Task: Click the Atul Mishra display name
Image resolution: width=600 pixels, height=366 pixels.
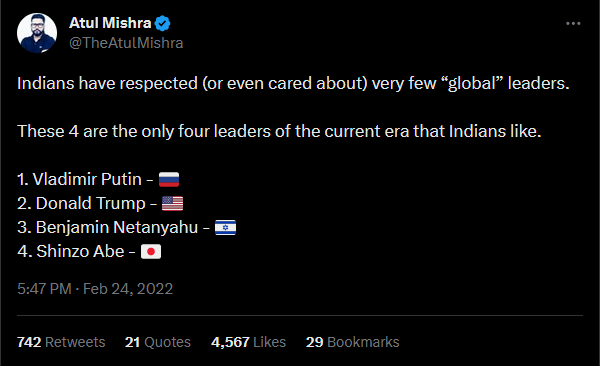Action: tap(110, 23)
